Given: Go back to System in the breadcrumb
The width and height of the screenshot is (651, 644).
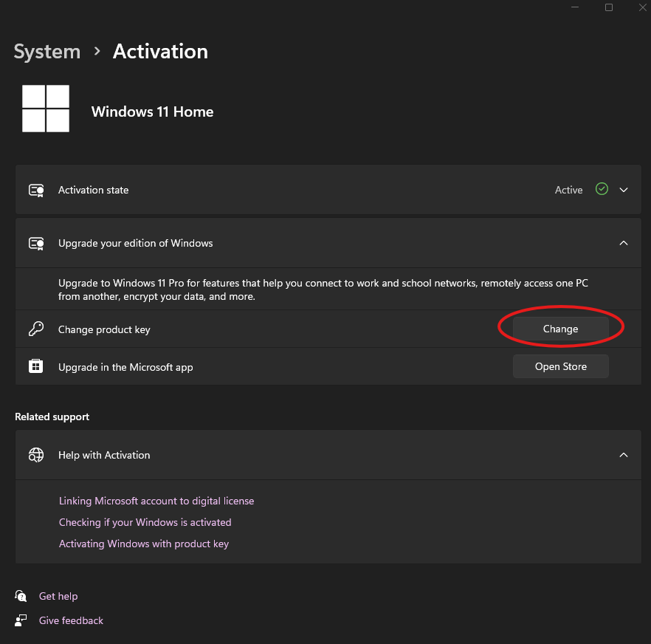Looking at the screenshot, I should (x=47, y=52).
